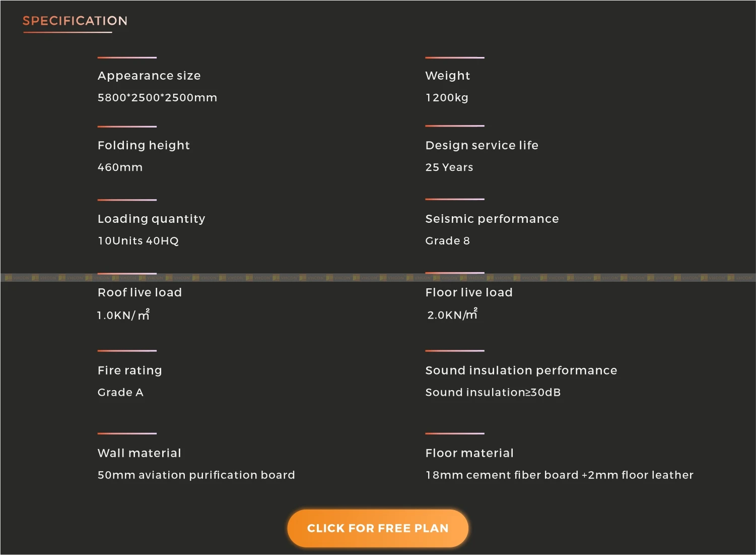Select the 25 Years value
This screenshot has width=756, height=555.
pyautogui.click(x=449, y=167)
